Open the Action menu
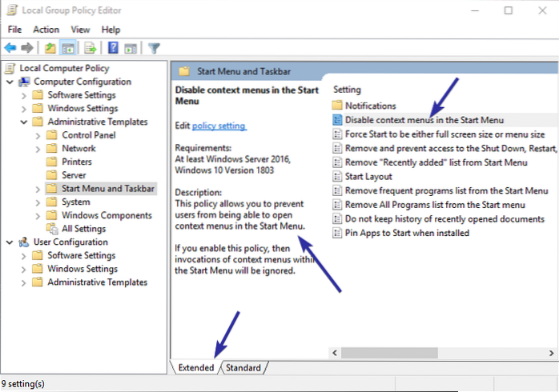 click(x=46, y=30)
